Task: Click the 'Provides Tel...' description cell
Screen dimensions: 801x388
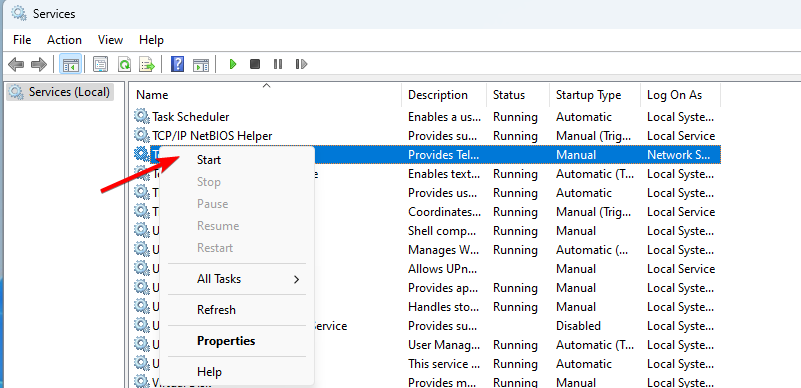Action: click(x=444, y=155)
